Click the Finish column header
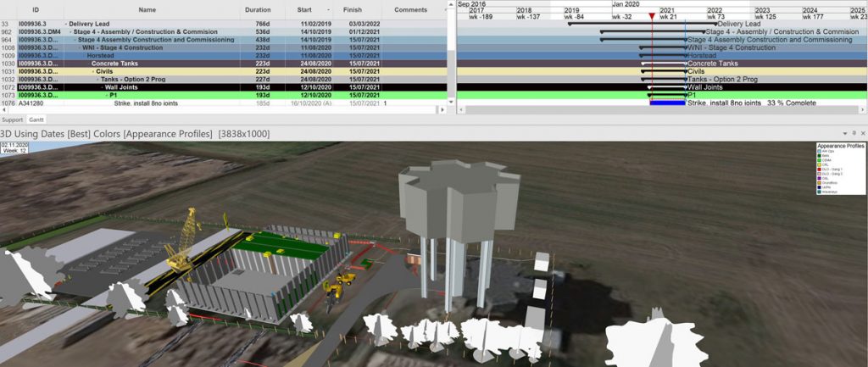The image size is (868, 367). tap(353, 9)
